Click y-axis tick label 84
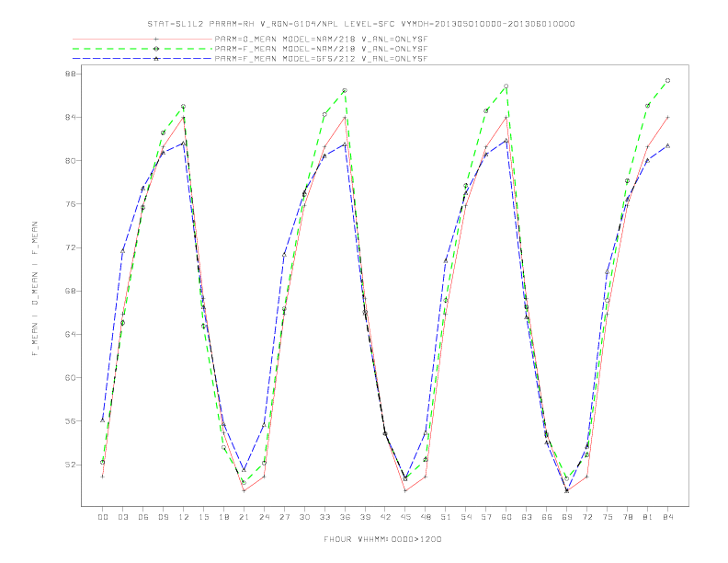 [x=72, y=117]
